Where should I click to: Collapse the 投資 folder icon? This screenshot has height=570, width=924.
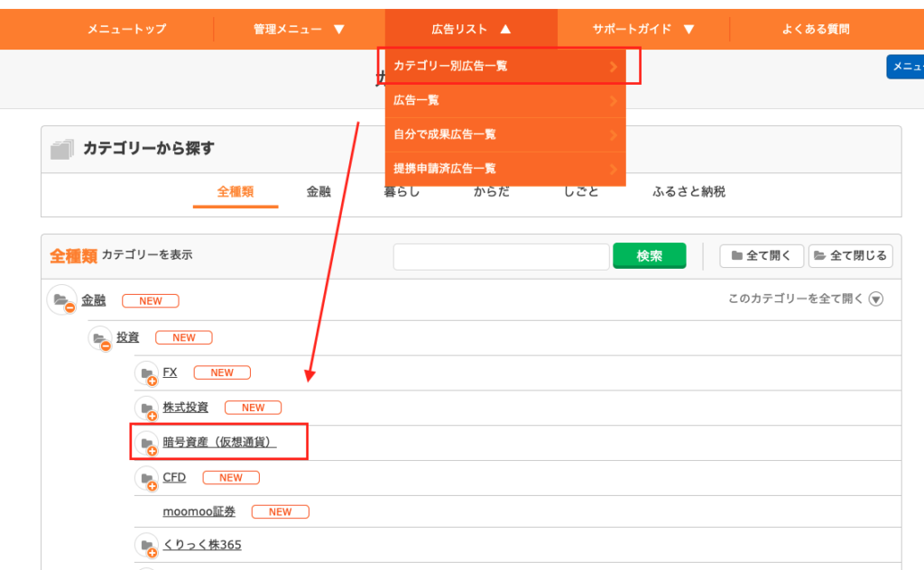tap(100, 338)
